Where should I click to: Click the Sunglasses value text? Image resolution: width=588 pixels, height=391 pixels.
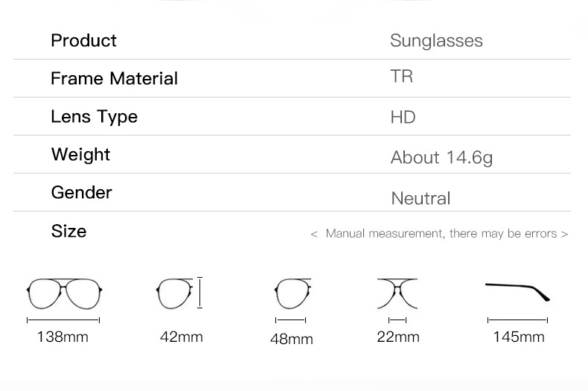coord(436,41)
